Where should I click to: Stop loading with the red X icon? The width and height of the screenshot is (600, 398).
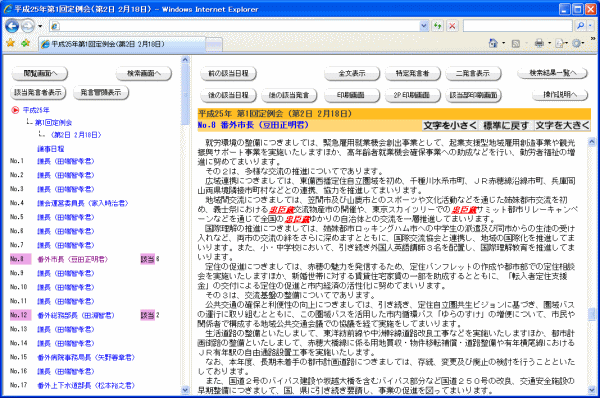(452, 26)
